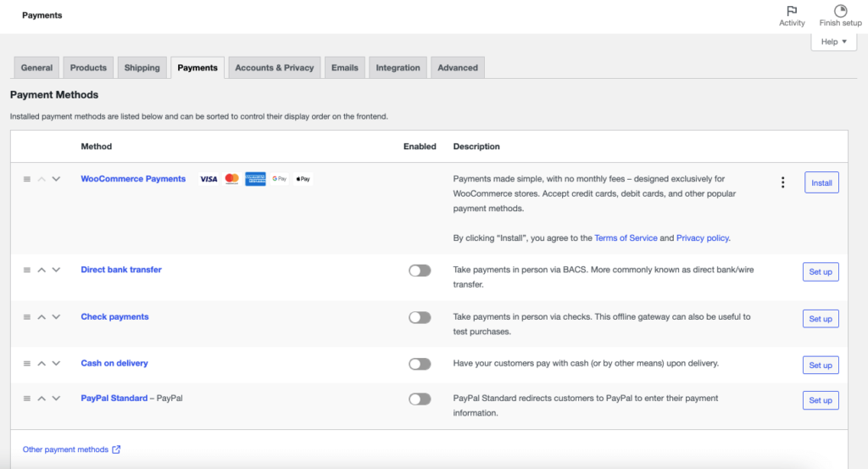Enable the Direct bank transfer toggle
Viewport: 868px width, 469px height.
[x=420, y=271]
